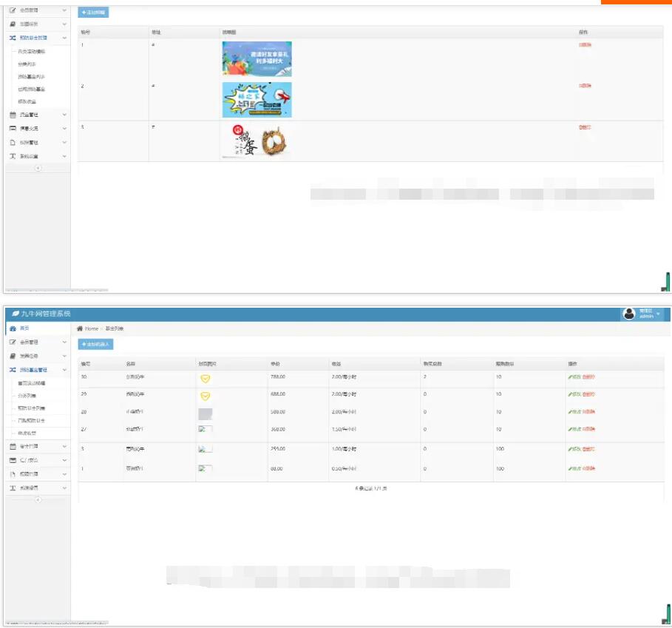
Task: Delete the banner row with the egg image
Action: (585, 127)
